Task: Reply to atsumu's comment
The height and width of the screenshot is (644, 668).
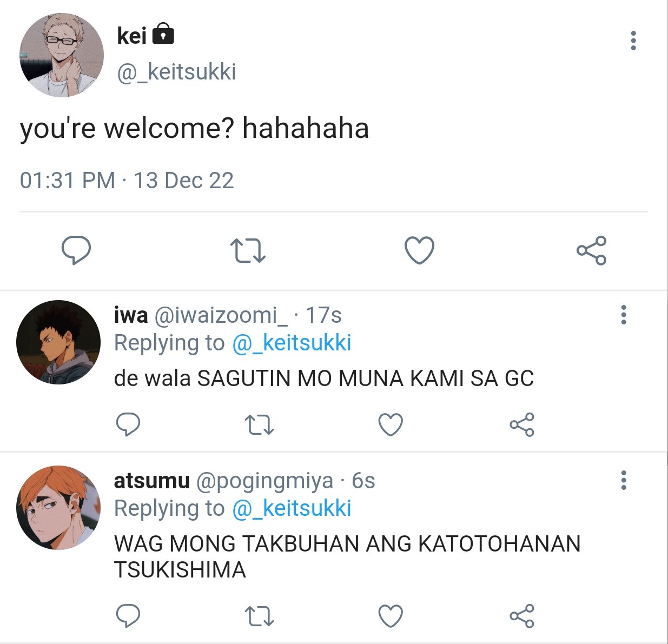Action: click(x=128, y=615)
